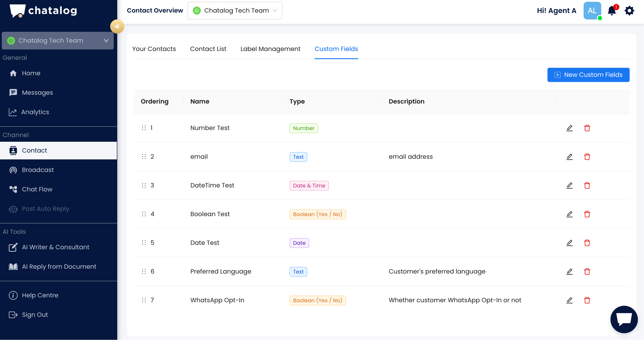The image size is (644, 340).
Task: Edit the Number Test field
Action: [570, 128]
